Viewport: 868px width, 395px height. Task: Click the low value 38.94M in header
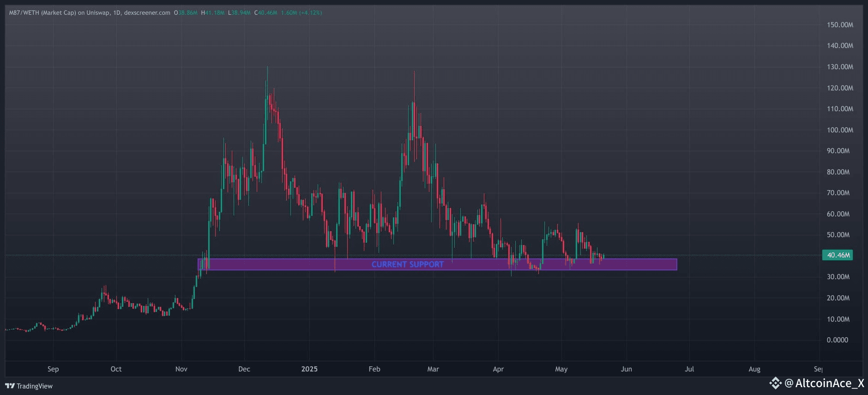click(x=241, y=12)
